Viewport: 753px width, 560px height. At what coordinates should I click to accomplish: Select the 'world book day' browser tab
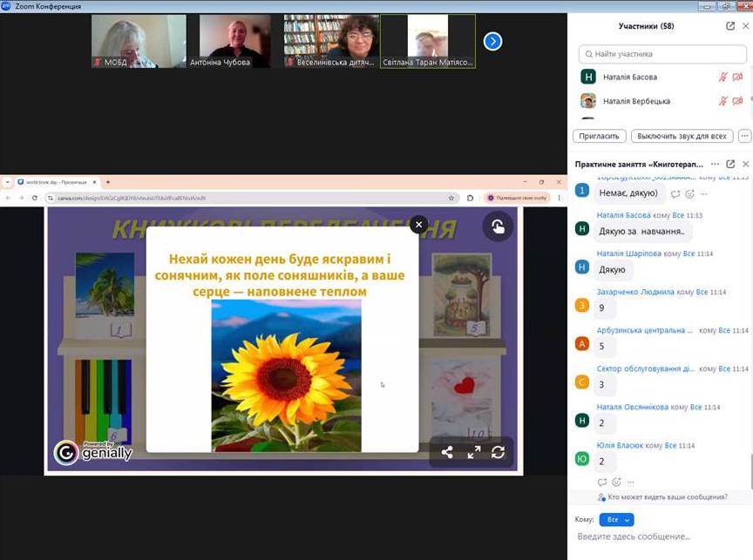(x=52, y=182)
